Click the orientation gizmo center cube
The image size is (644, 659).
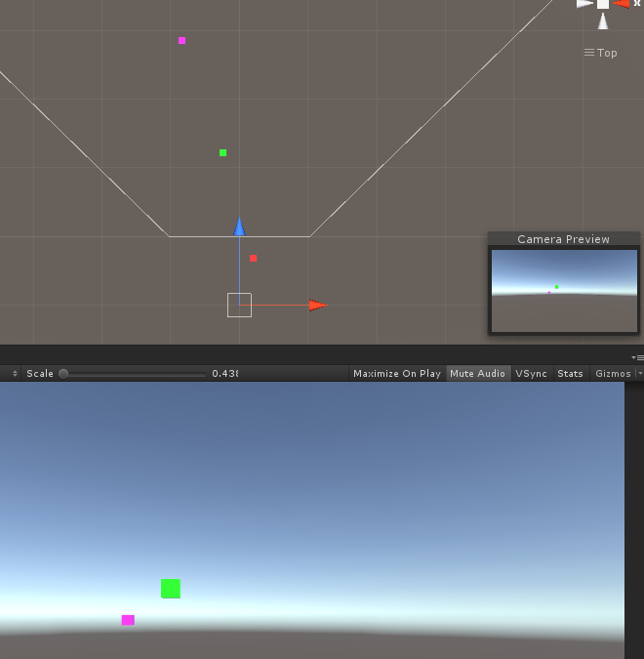click(603, 4)
